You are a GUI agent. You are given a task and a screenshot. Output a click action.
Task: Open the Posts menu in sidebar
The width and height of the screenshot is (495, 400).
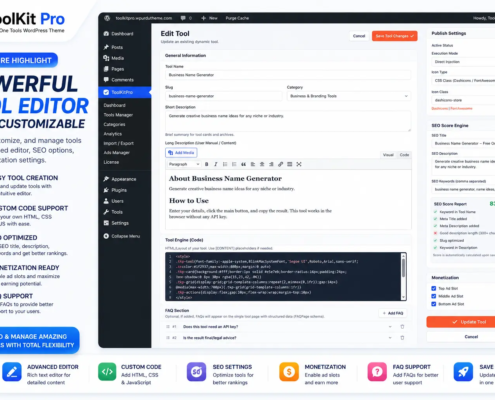point(113,47)
